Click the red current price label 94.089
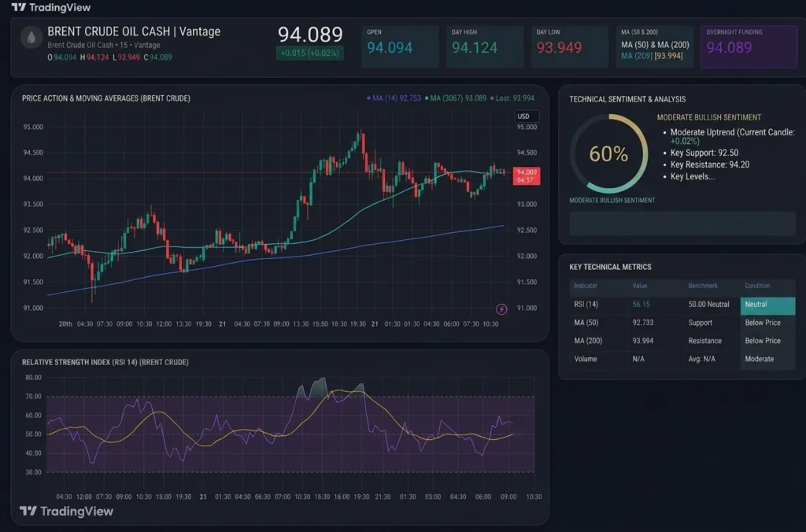Image resolution: width=806 pixels, height=532 pixels. [x=527, y=175]
